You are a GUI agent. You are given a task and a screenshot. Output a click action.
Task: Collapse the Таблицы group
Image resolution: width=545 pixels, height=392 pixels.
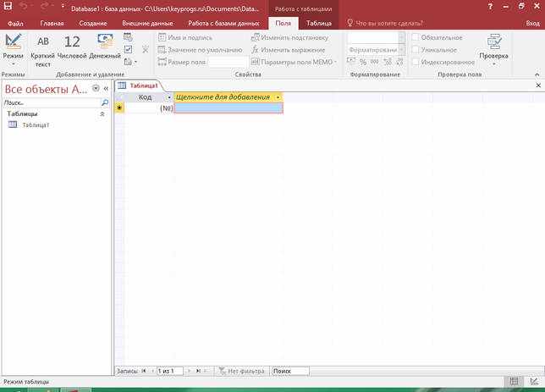tap(102, 114)
